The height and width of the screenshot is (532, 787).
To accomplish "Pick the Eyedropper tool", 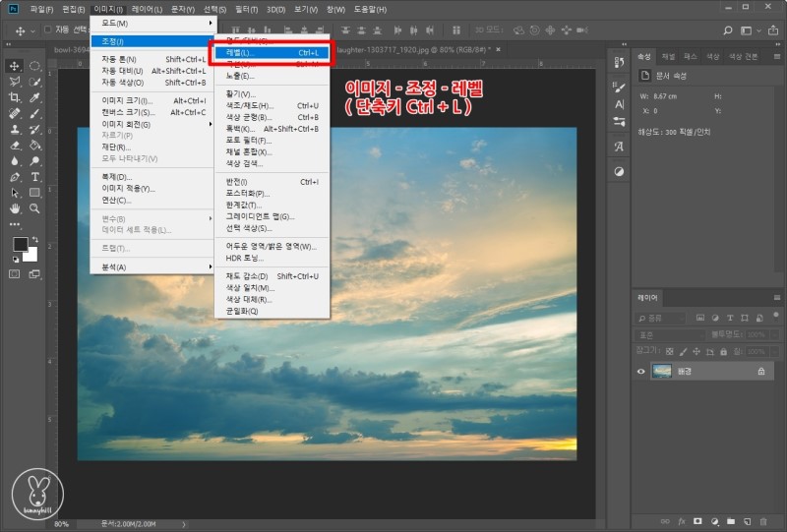I will [x=34, y=97].
